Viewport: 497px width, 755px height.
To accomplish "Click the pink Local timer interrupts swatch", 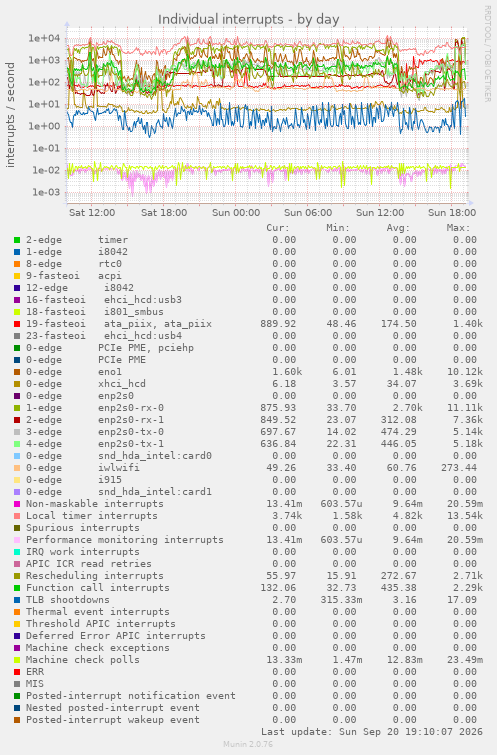I will (x=17, y=516).
